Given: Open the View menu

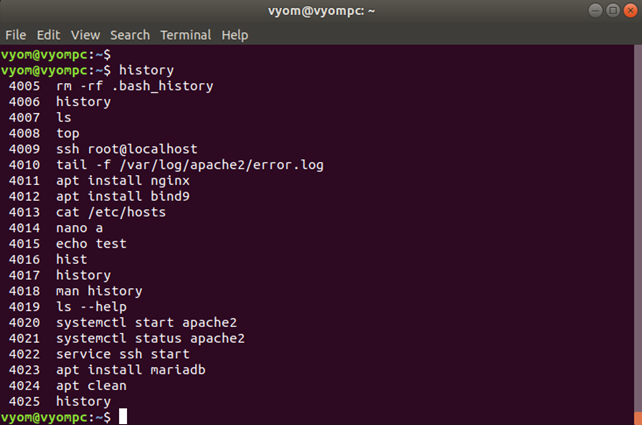Looking at the screenshot, I should click(85, 34).
